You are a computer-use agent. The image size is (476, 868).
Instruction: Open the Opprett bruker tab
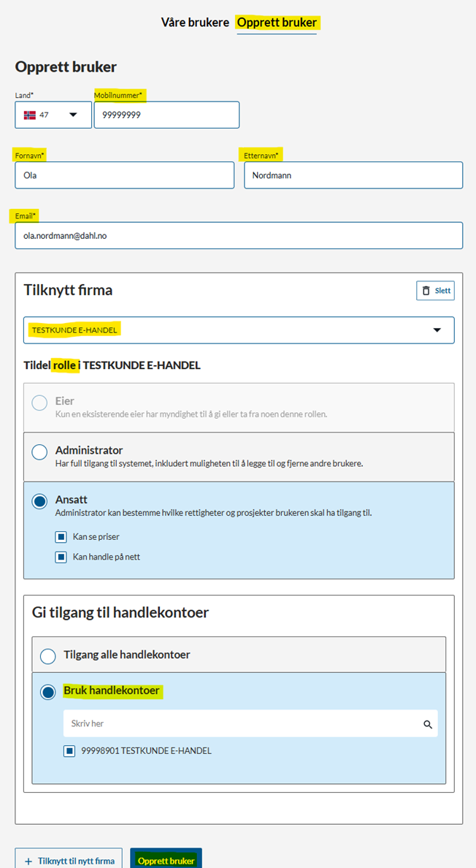click(x=277, y=23)
